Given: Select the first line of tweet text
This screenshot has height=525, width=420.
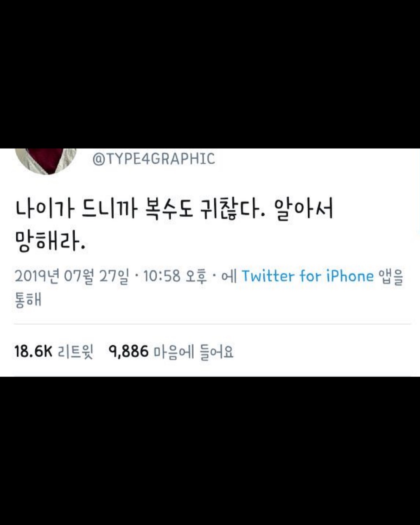Looking at the screenshot, I should (x=174, y=210).
